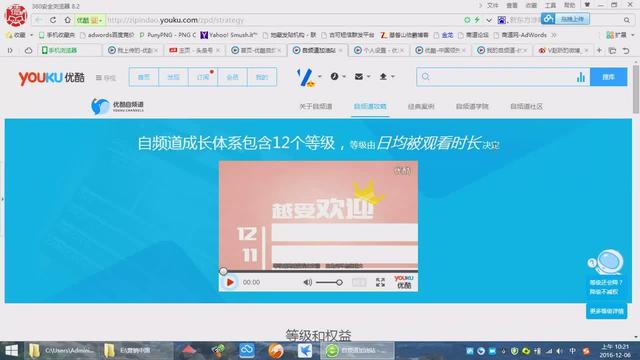This screenshot has height=360, width=640.
Task: Open the Youku site badge dropdown in address bar
Action: click(x=89, y=20)
